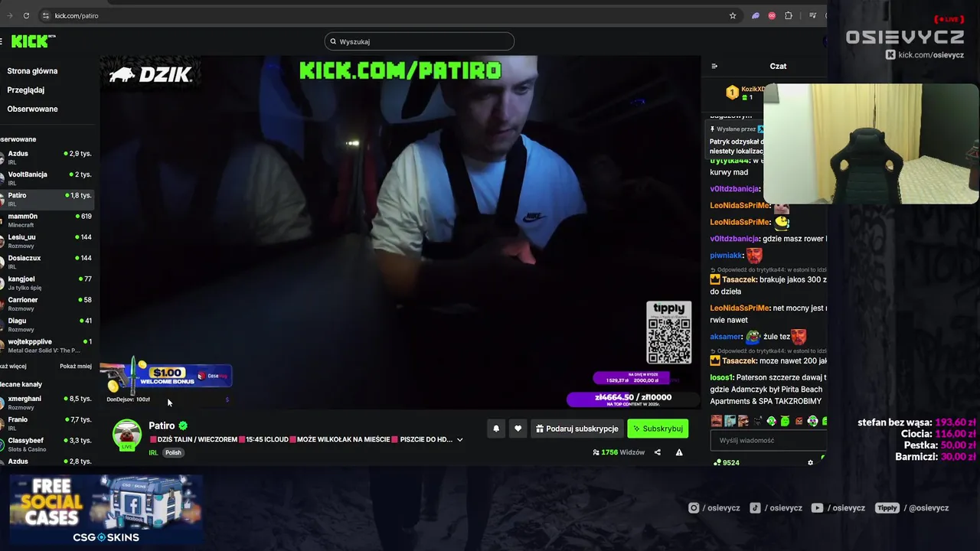The height and width of the screenshot is (551, 980).
Task: Bookmark this page with star icon
Action: click(733, 15)
